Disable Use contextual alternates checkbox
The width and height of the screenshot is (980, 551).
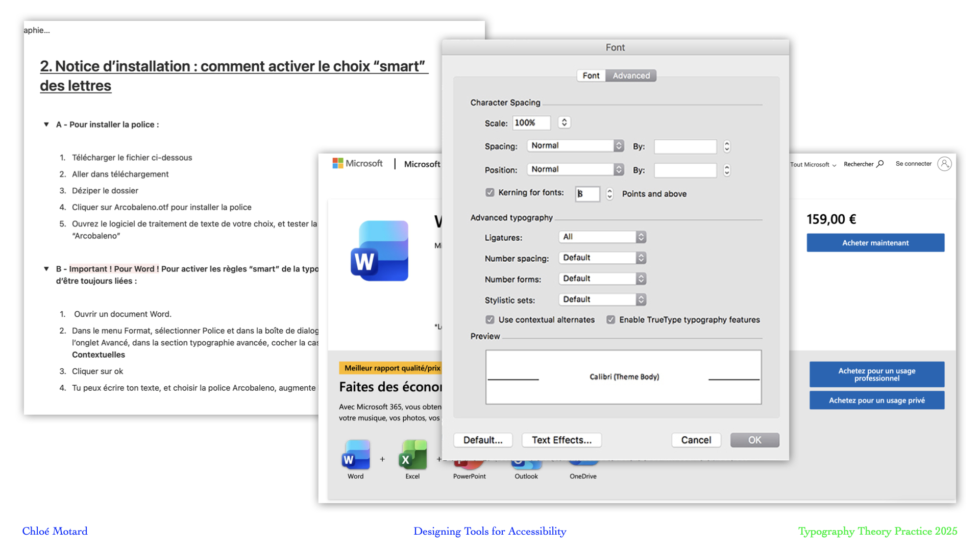click(490, 320)
